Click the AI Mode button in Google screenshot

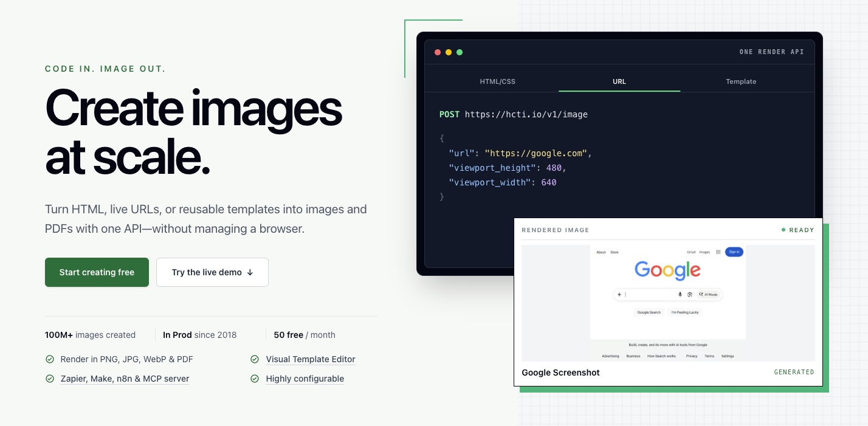(x=708, y=294)
